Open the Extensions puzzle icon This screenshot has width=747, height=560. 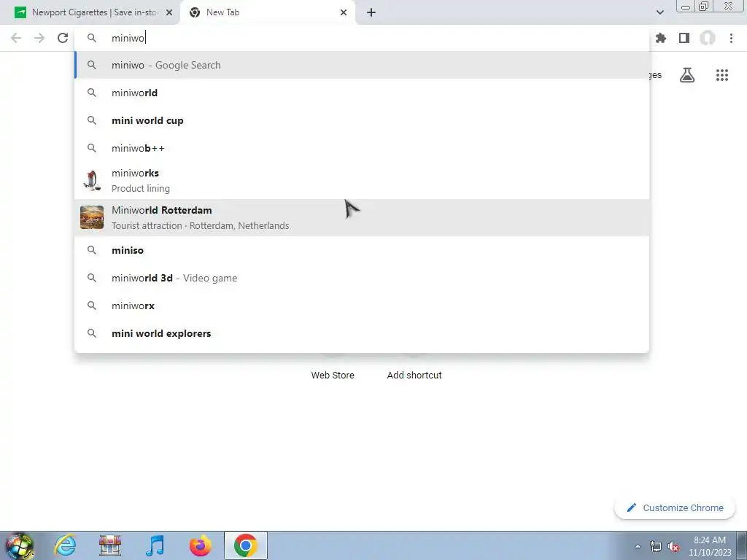pos(660,38)
